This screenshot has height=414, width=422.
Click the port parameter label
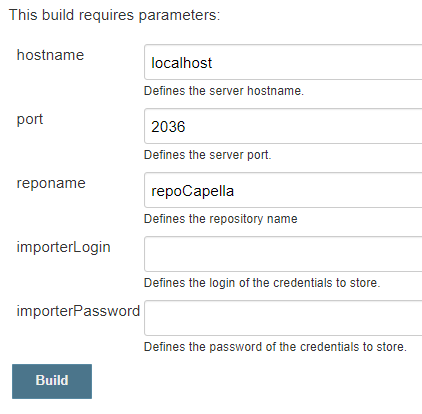pos(30,120)
